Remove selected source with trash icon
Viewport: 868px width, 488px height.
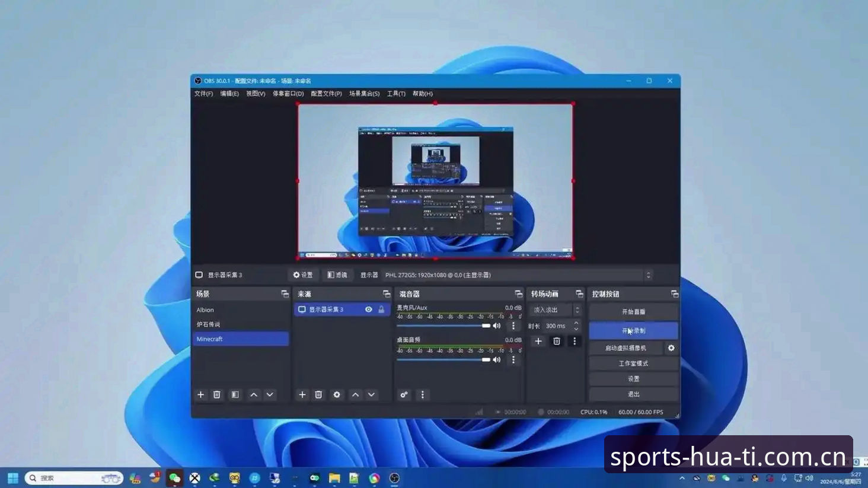point(318,395)
